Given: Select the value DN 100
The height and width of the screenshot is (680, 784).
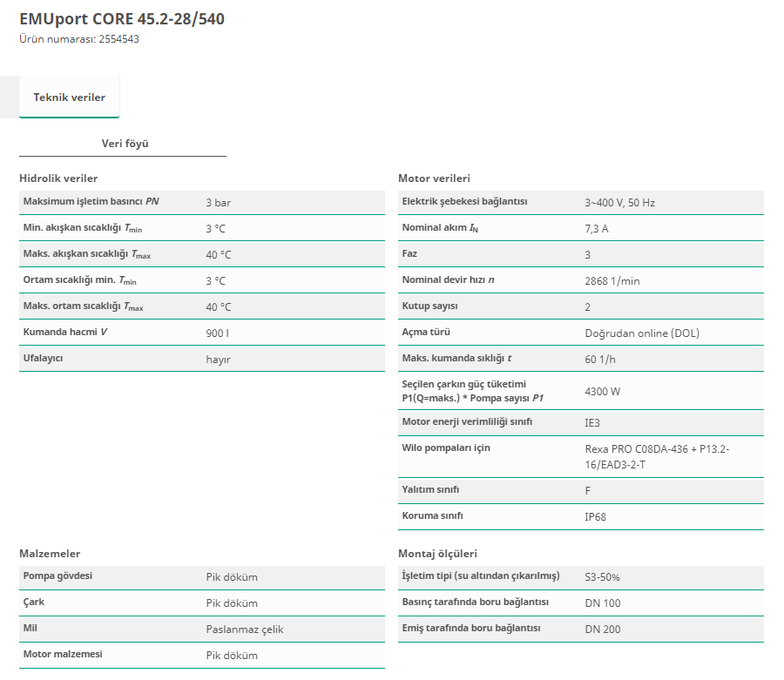Looking at the screenshot, I should pos(603,603).
